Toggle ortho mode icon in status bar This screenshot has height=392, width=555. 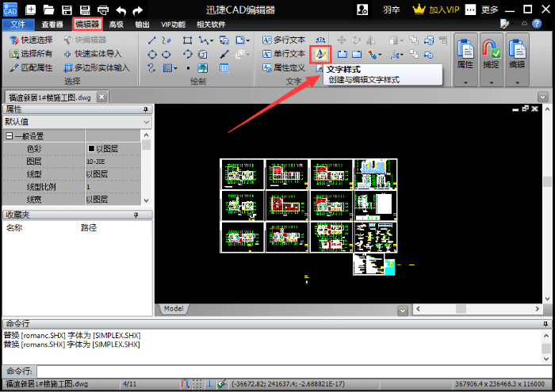(x=209, y=384)
